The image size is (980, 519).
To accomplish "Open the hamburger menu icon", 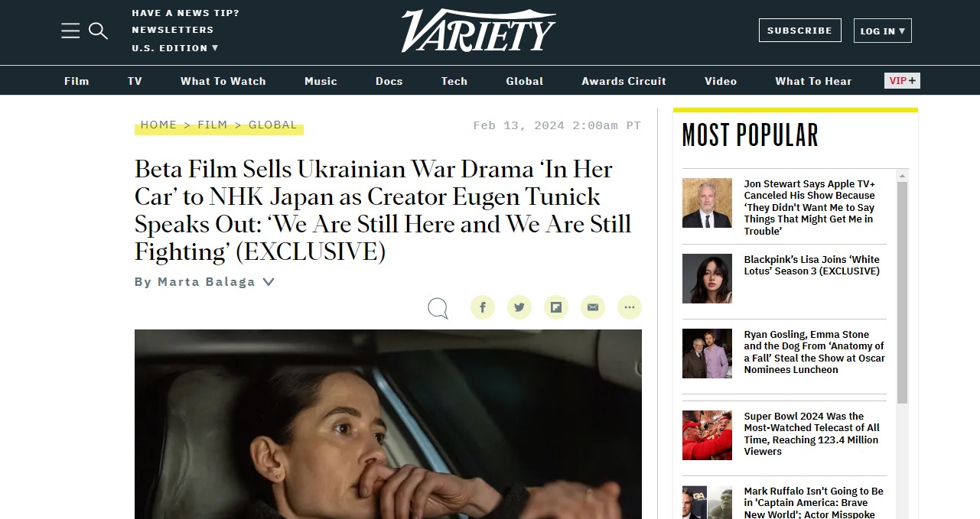I will 70,31.
